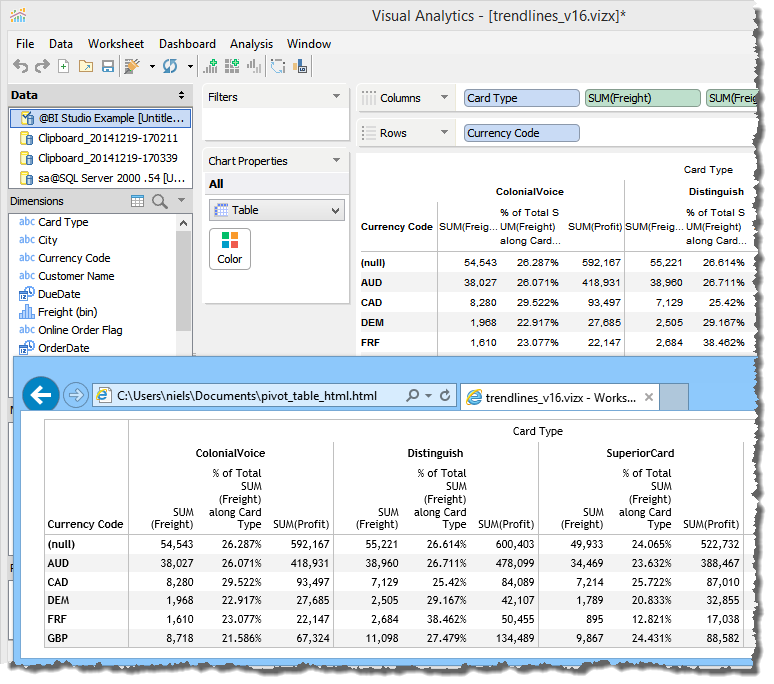The image size is (774, 684).
Task: Click the Save floppy disk icon
Action: point(107,67)
